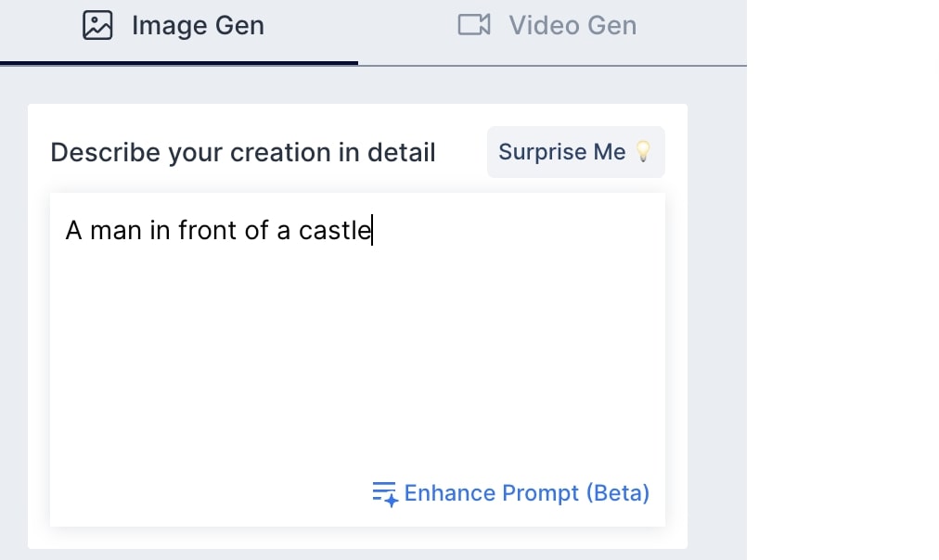Click the white prompt card panel

[357, 325]
